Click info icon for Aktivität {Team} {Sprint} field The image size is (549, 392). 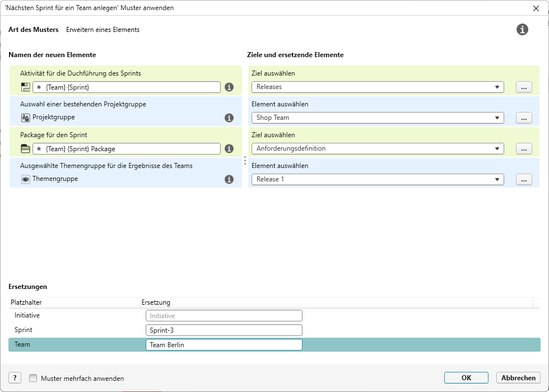[x=229, y=87]
